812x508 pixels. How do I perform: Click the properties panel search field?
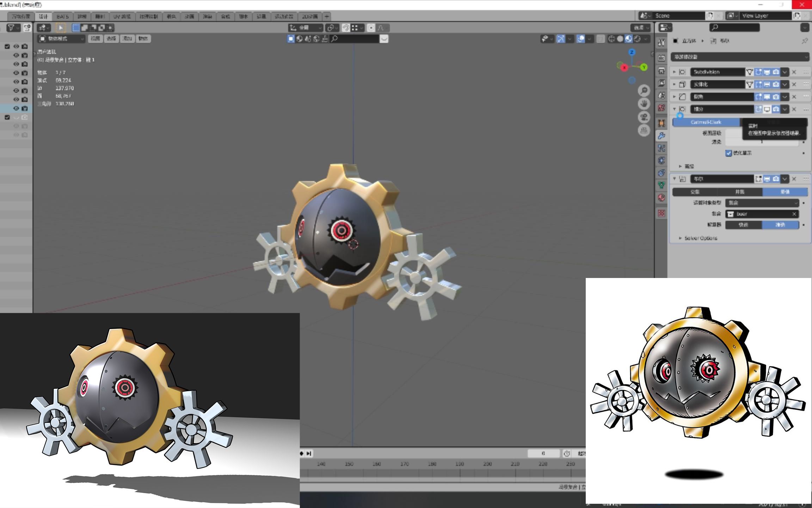(734, 28)
